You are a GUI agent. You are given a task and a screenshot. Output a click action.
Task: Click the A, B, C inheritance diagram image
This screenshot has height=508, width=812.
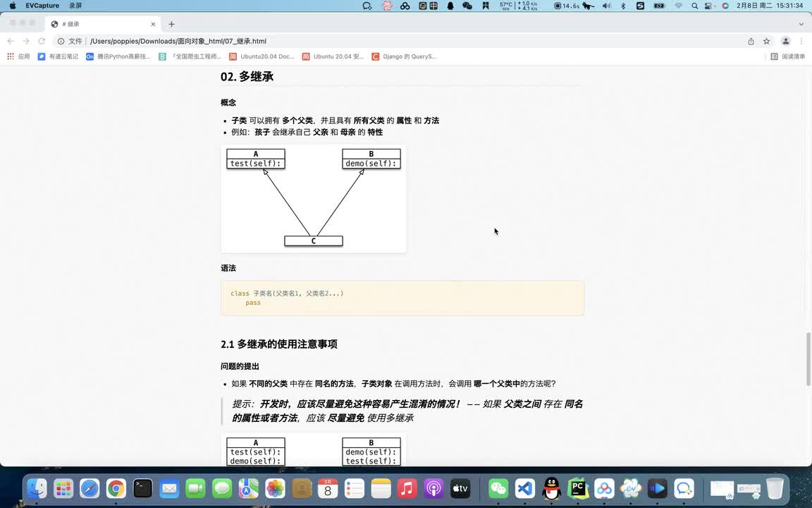(313, 198)
